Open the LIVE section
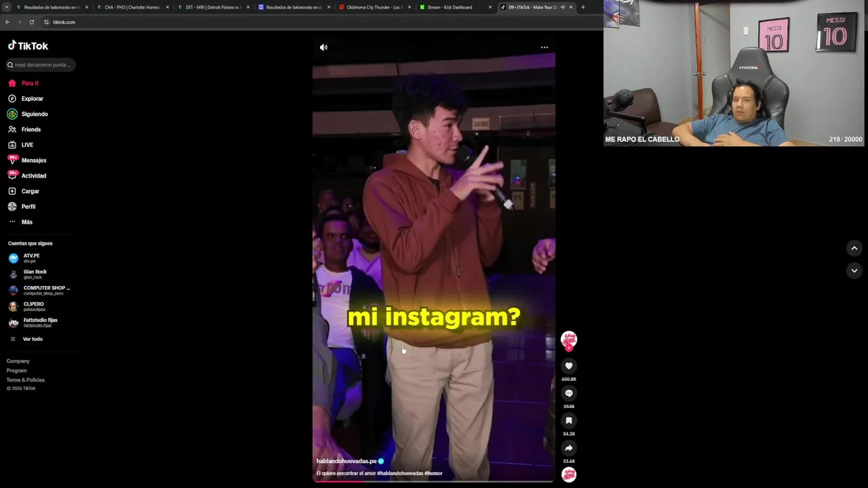 click(20, 145)
